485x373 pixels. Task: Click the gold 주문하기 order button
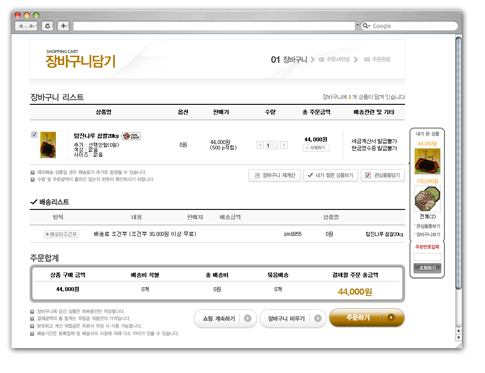pos(367,318)
